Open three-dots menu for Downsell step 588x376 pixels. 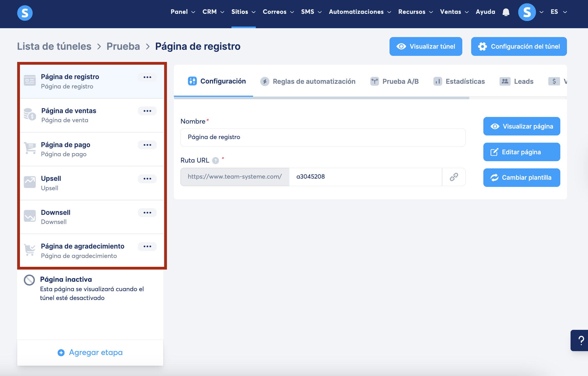pos(147,213)
